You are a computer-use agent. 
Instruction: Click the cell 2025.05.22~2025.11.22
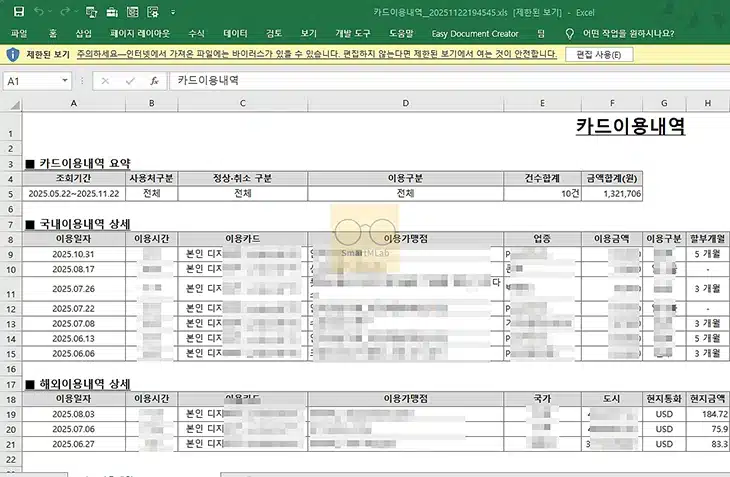coord(74,194)
